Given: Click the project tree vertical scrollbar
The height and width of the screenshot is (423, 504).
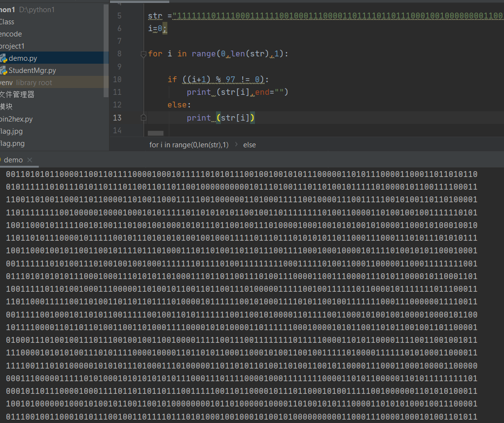Looking at the screenshot, I should 106,49.
